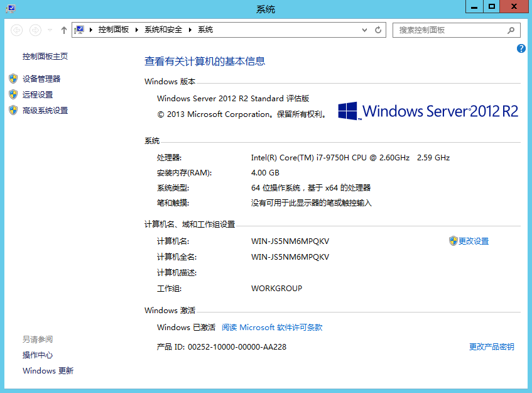Open 高级系统设置
This screenshot has width=532, height=393.
tap(45, 111)
